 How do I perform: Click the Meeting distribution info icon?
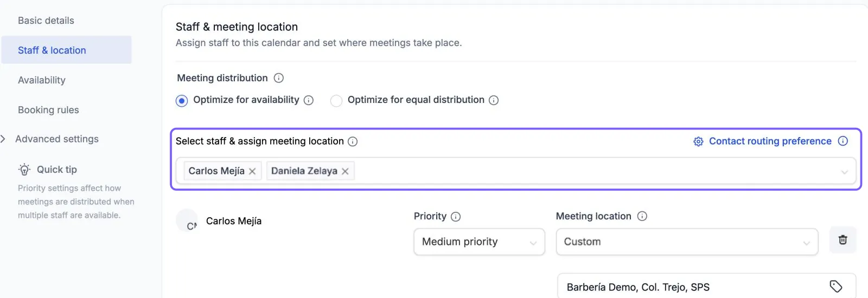[278, 78]
